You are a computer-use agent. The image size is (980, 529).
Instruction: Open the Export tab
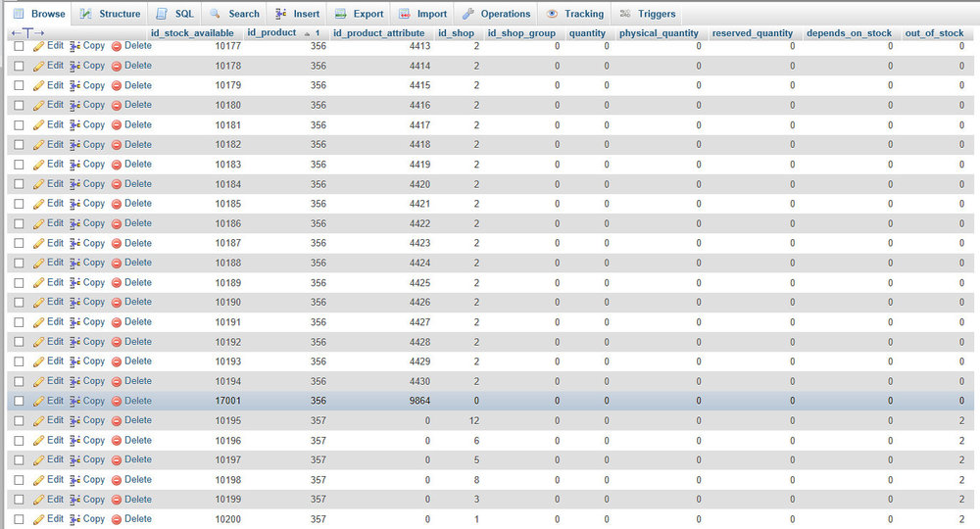360,14
